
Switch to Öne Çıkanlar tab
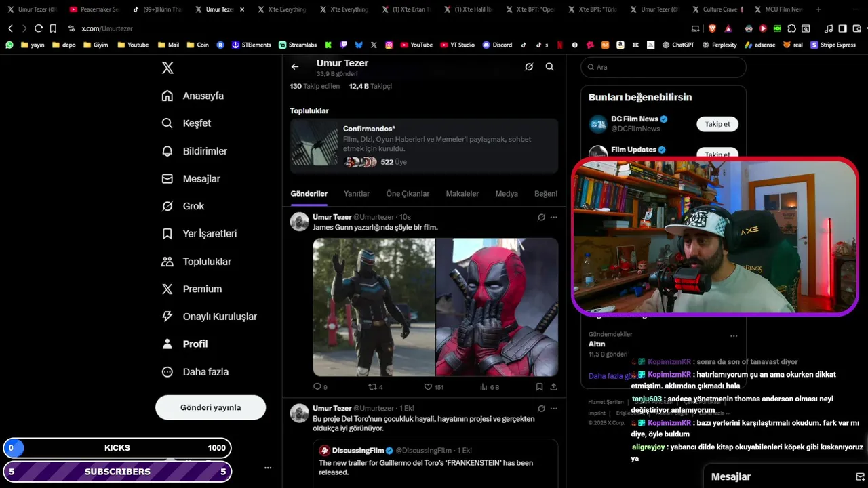coord(408,194)
